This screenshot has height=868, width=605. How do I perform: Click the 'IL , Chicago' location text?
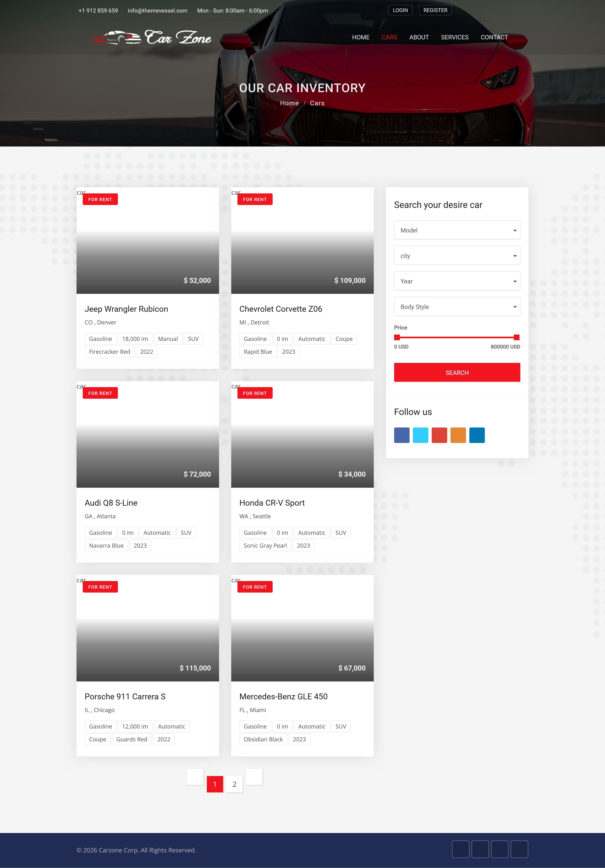pyautogui.click(x=100, y=710)
